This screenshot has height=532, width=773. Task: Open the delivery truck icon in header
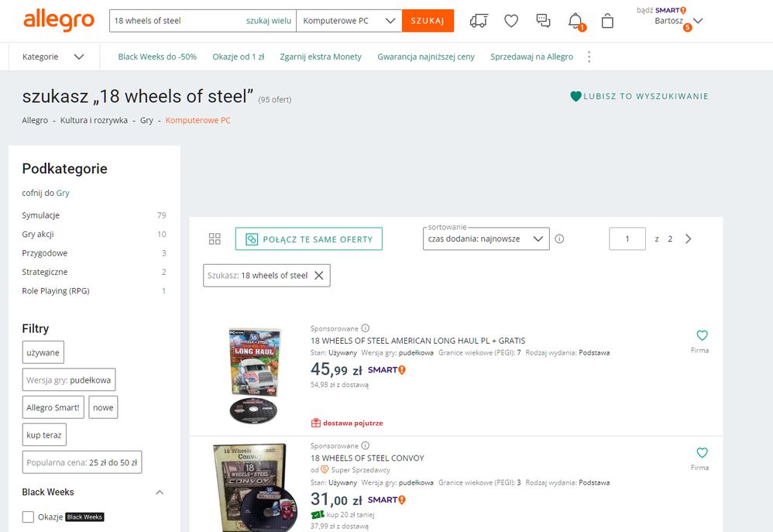479,22
